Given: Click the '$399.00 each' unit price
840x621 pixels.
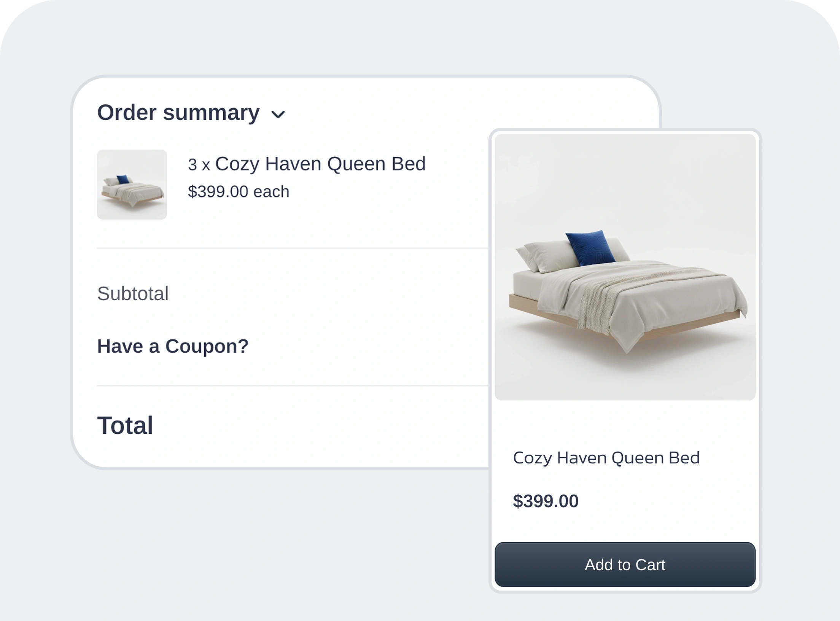Looking at the screenshot, I should [238, 191].
